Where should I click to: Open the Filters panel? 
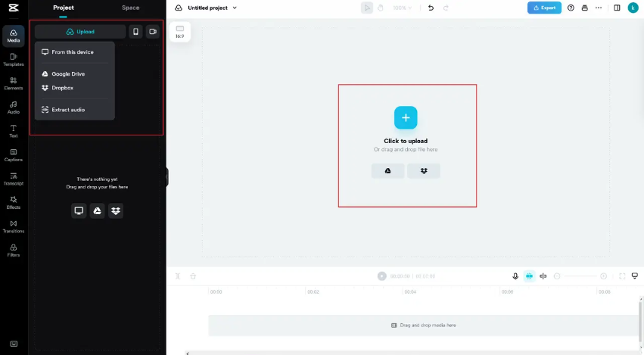(13, 251)
